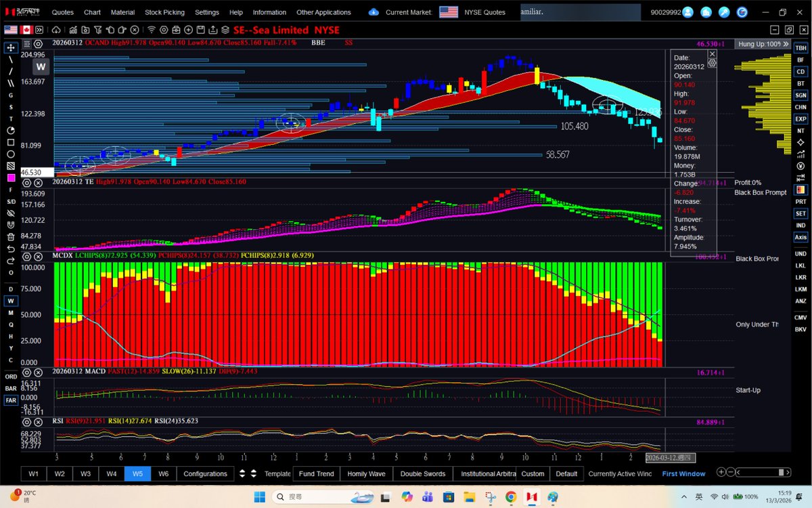Select the circle drawing tool
Image resolution: width=812 pixels, height=508 pixels.
click(11, 154)
